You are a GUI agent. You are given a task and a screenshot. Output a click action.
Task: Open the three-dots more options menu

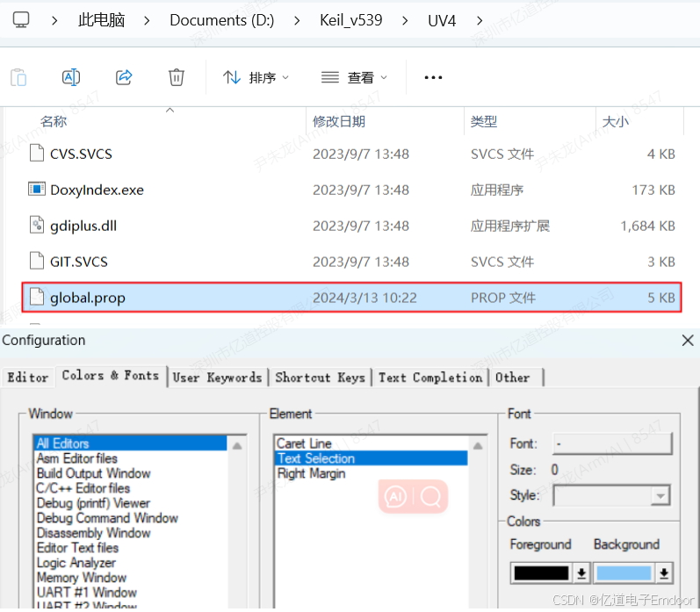pyautogui.click(x=433, y=77)
